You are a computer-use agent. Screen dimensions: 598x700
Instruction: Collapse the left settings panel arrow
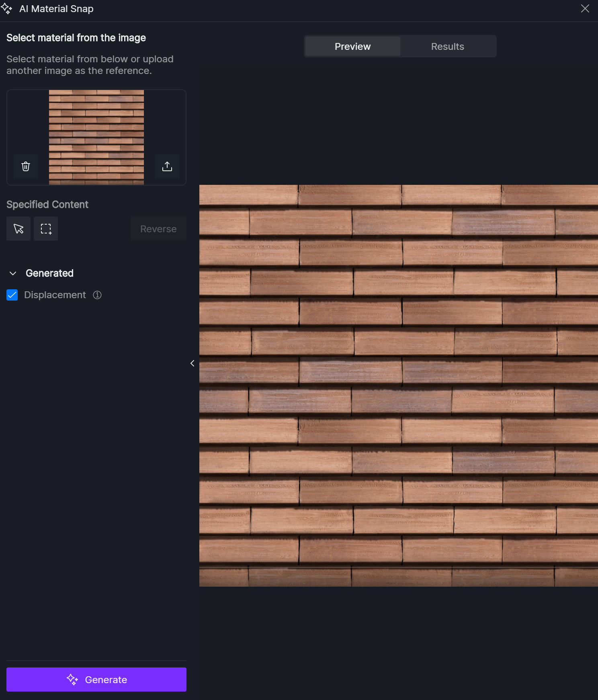coord(193,363)
